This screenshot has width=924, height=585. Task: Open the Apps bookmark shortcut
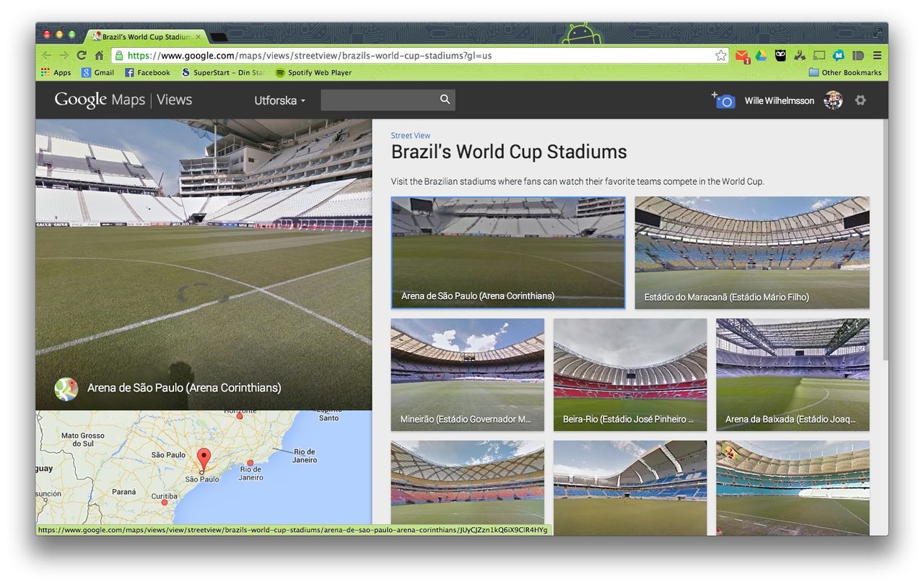click(56, 72)
